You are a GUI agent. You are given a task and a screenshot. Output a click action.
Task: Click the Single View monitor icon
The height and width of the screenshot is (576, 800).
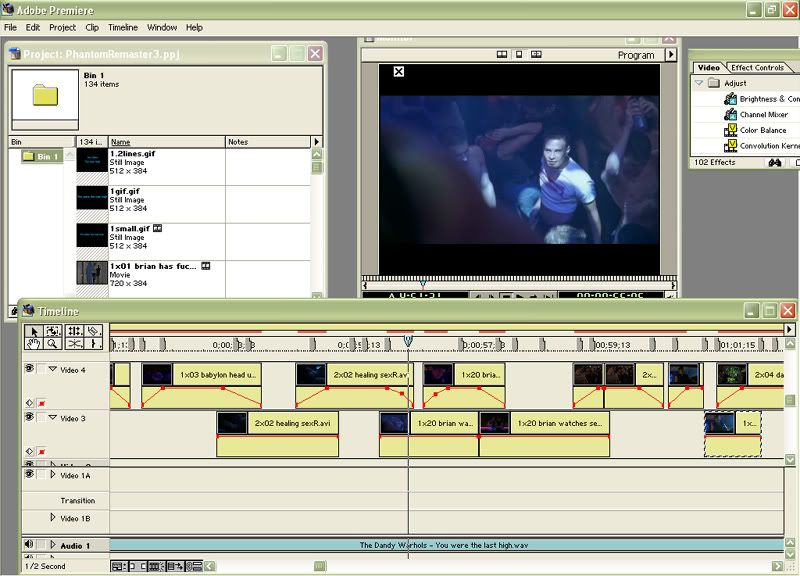[519, 54]
